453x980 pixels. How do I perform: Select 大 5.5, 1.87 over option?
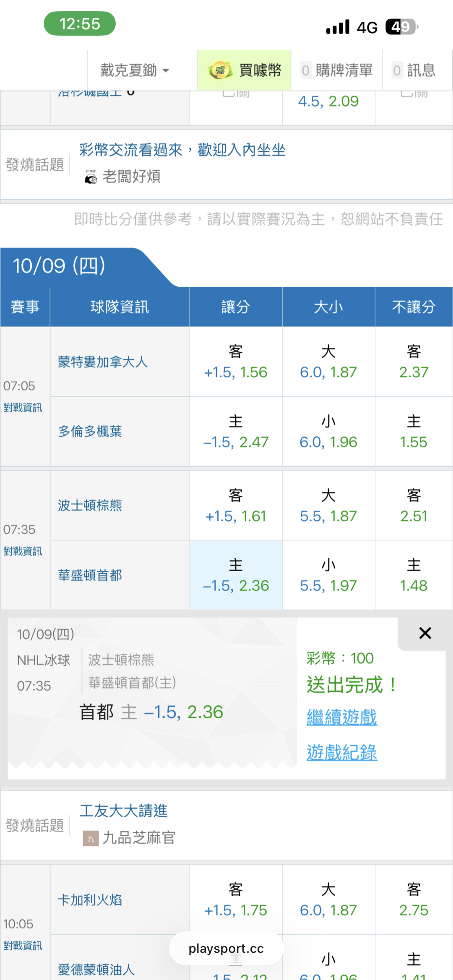(x=328, y=505)
